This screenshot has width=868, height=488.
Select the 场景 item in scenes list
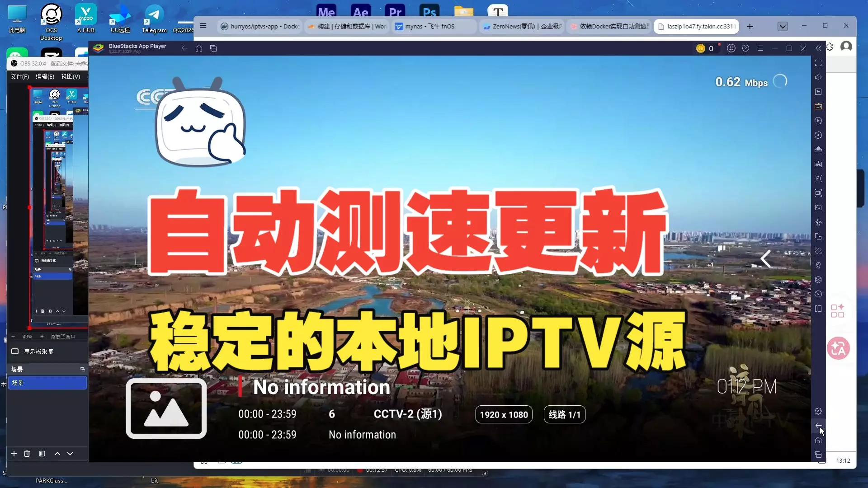click(47, 383)
